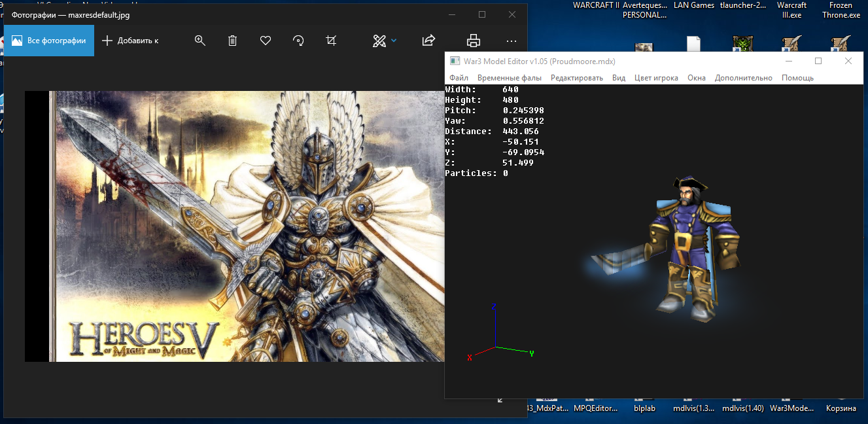Select Warcraft III.exe desktop shortcut label

point(791,10)
